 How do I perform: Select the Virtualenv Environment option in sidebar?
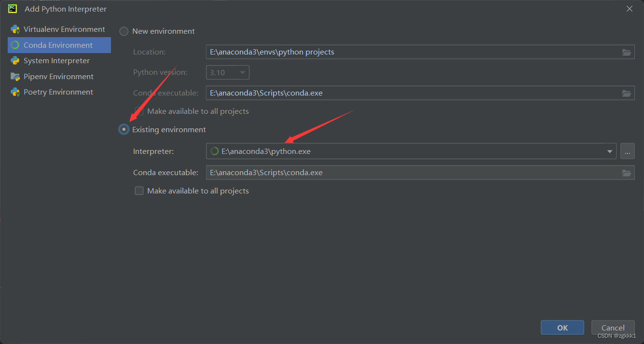pos(64,29)
